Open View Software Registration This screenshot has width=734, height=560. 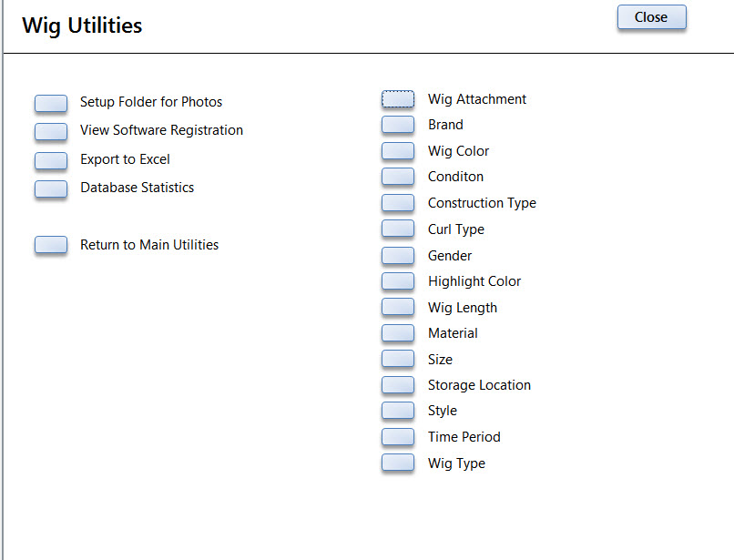(x=51, y=131)
